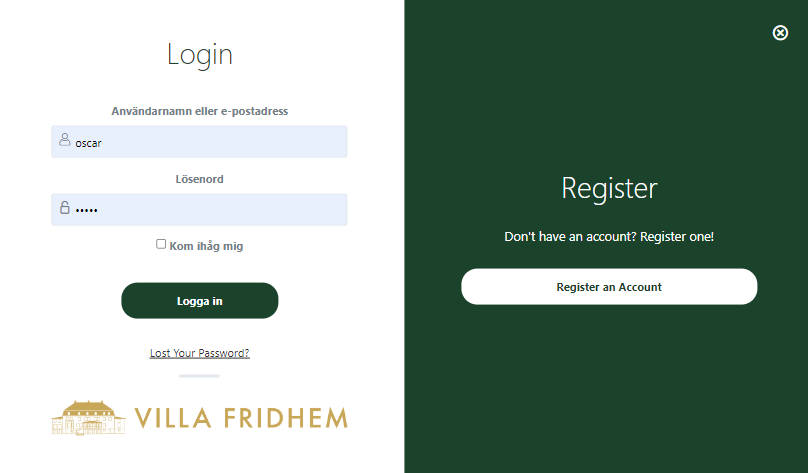Enable the Kom ihåg mig checkbox

[x=161, y=244]
